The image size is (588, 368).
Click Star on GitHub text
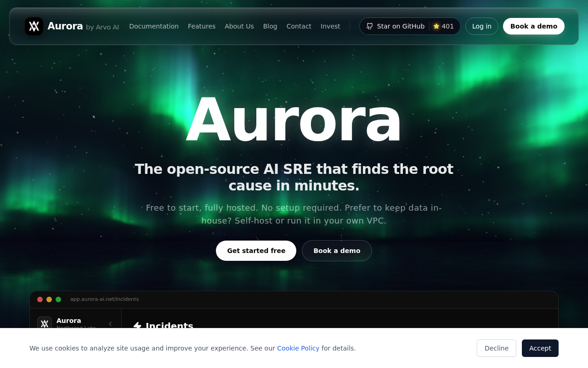tap(401, 26)
